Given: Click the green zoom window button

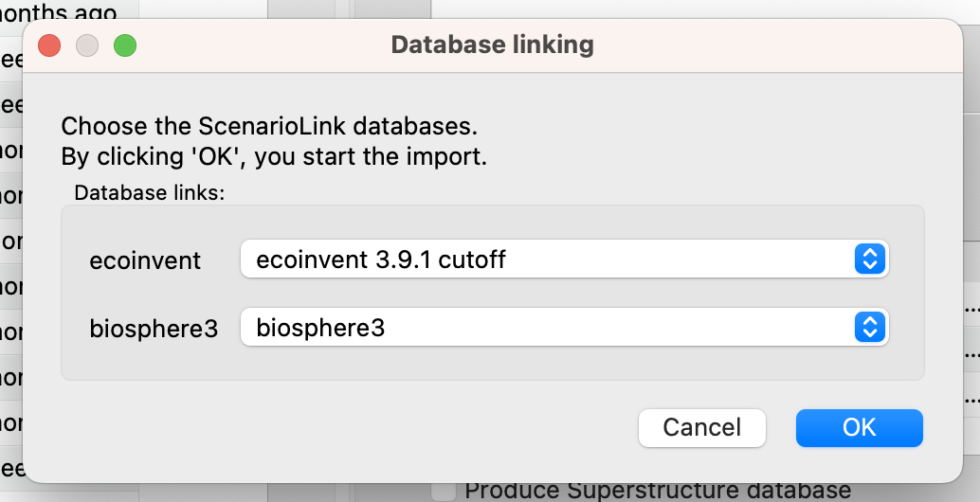Looking at the screenshot, I should click(125, 45).
